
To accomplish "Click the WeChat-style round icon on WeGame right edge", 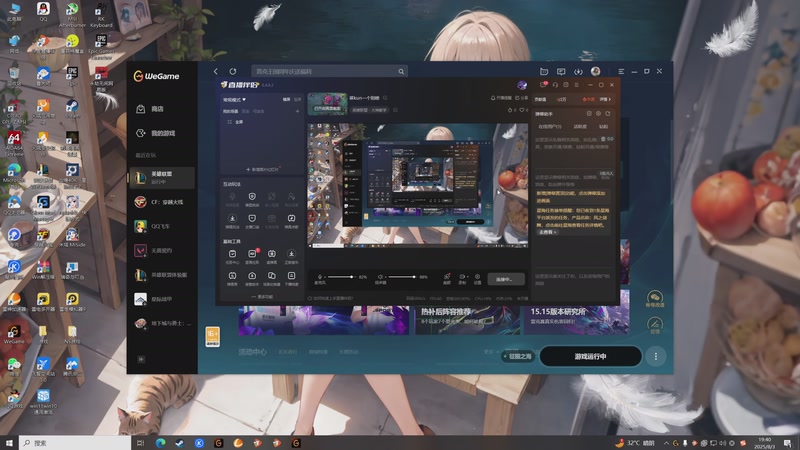I will tap(655, 298).
